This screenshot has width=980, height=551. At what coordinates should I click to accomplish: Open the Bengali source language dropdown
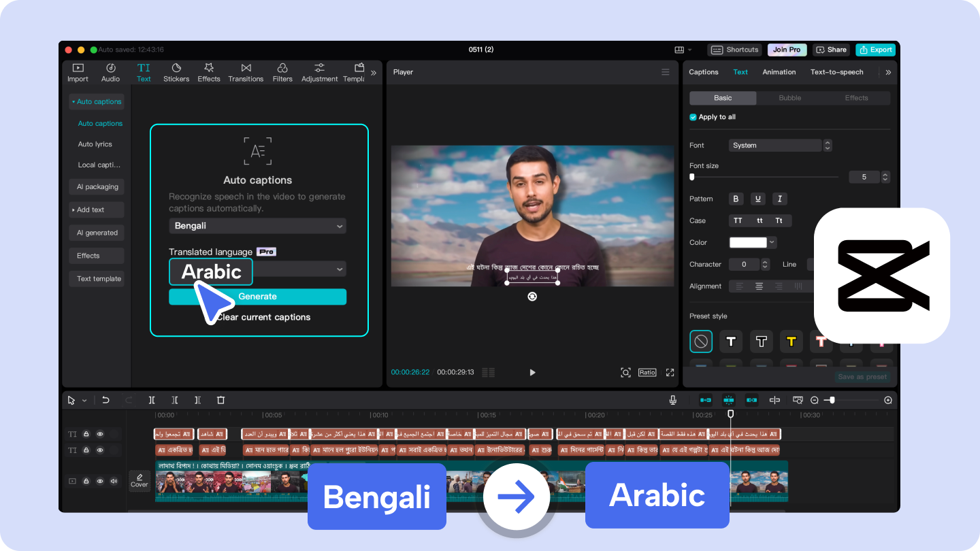click(x=257, y=225)
